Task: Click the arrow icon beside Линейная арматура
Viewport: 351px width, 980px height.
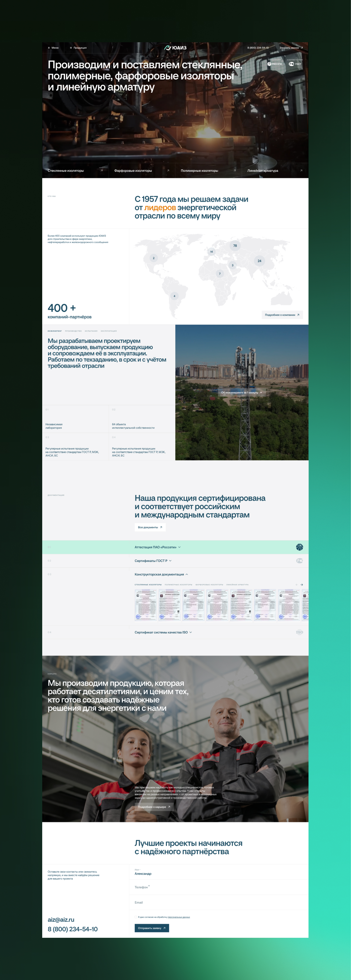Action: click(301, 170)
